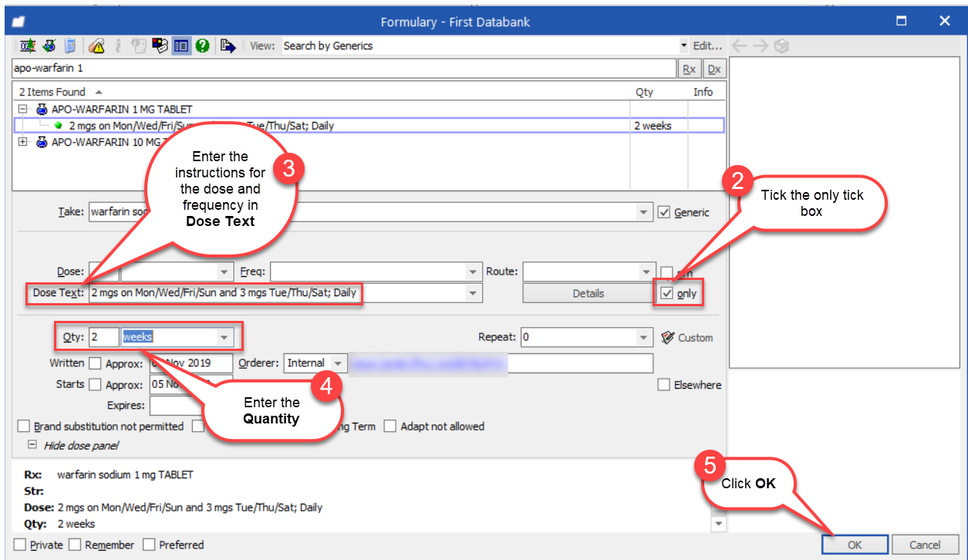Click the summary panel scrollbar down arrow

719,525
